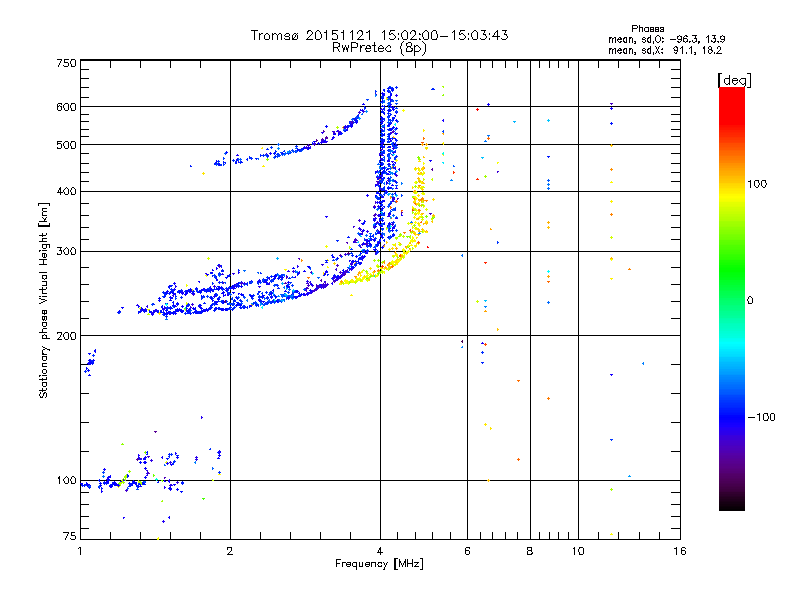Click the x-axis tick label '4'
800x600 pixels.
(380, 551)
